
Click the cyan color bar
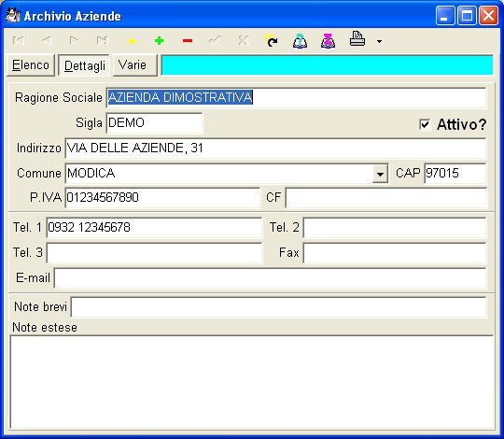click(328, 65)
